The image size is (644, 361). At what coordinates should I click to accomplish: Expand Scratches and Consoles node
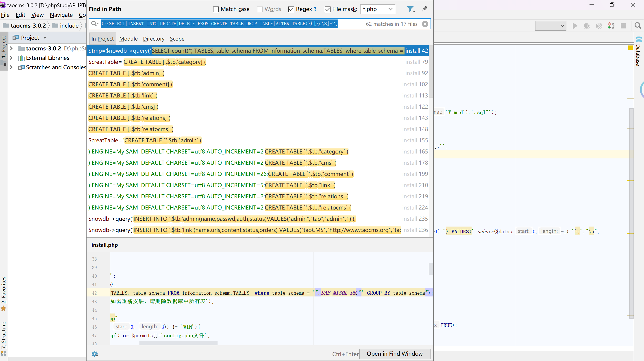tap(11, 67)
